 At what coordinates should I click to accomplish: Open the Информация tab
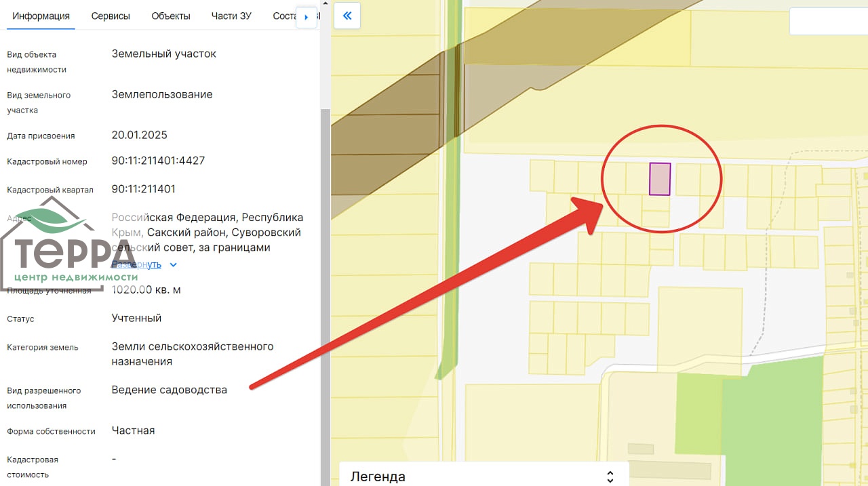tap(41, 16)
